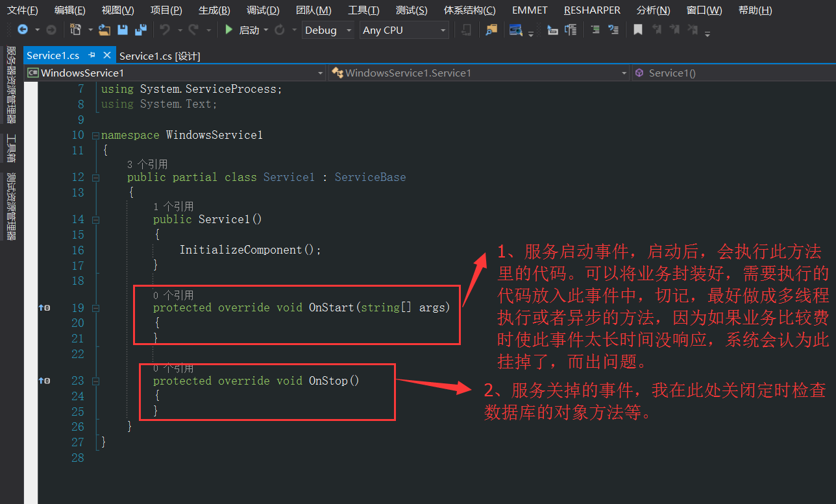
Task: Click the Navigate Forward toolbar icon
Action: [51, 30]
